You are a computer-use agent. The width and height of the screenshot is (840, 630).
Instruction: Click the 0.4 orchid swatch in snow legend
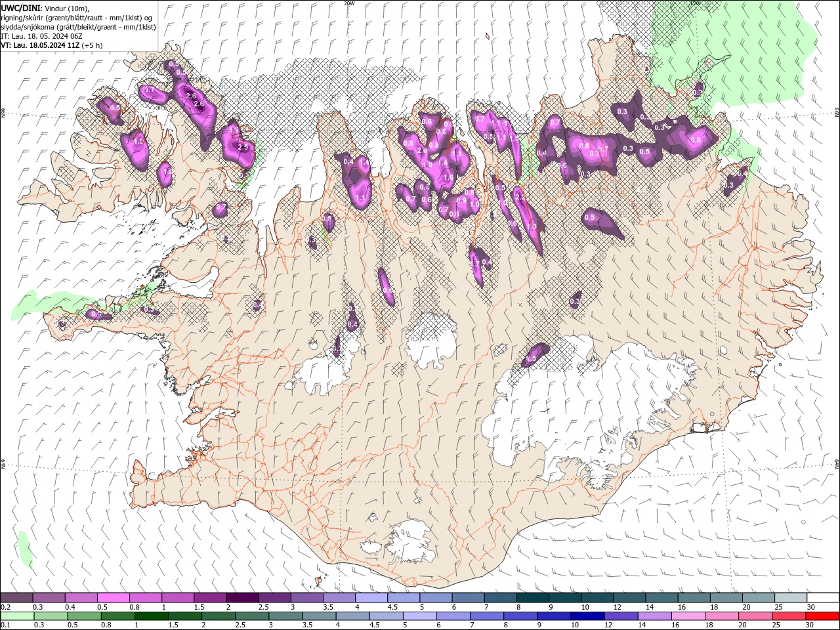click(x=81, y=598)
